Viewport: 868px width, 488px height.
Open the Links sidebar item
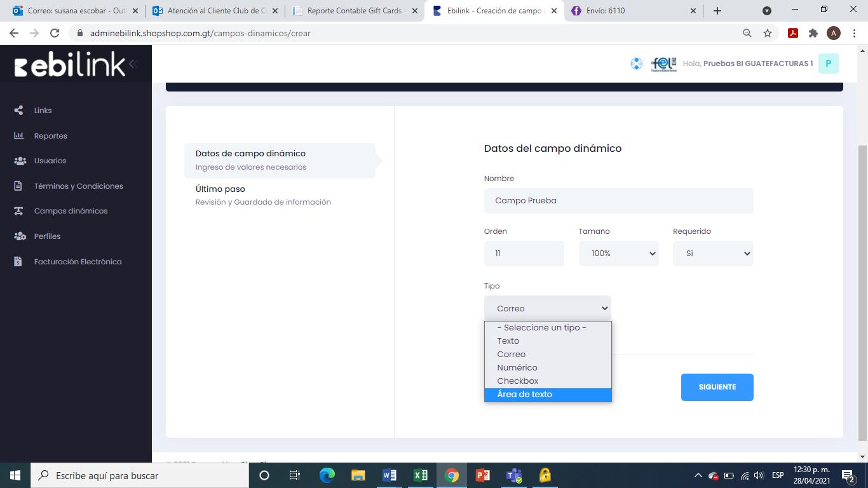(x=43, y=111)
